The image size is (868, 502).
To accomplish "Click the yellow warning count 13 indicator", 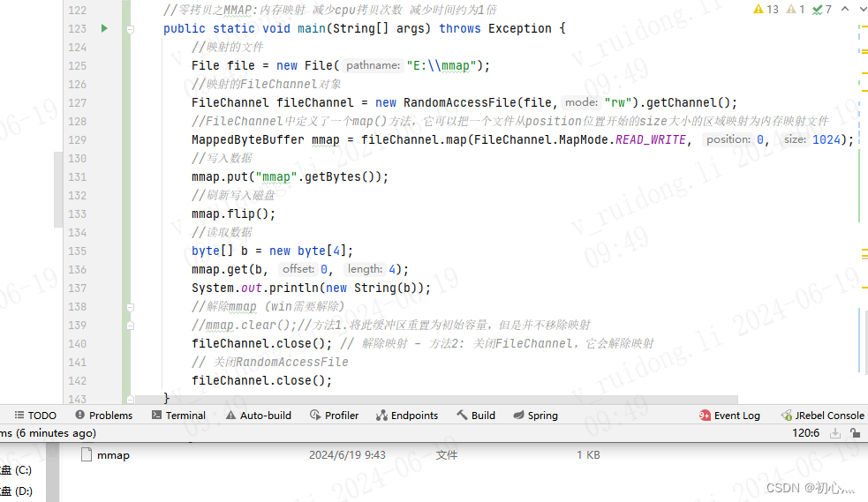I will pos(766,10).
